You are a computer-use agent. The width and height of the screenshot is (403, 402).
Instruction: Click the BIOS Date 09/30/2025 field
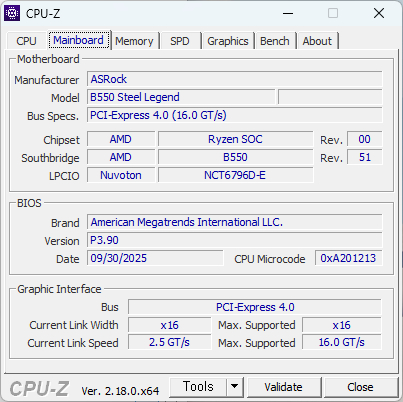pyautogui.click(x=155, y=258)
